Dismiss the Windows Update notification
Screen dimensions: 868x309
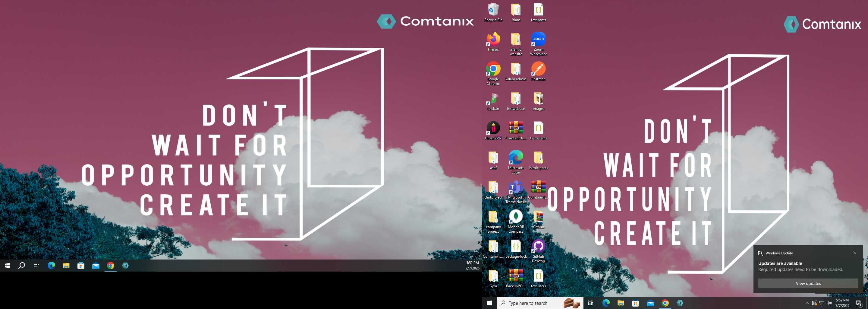[x=854, y=253]
